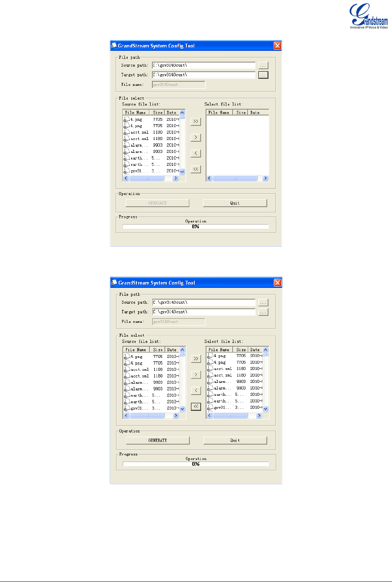Focus Target path field in dialog with filled Select list
The image size is (392, 582).
click(204, 312)
